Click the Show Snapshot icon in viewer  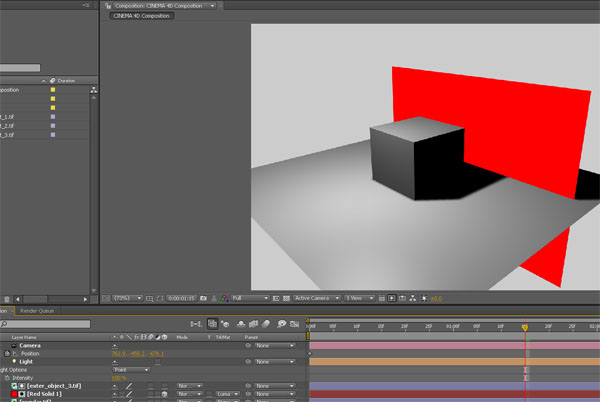214,298
